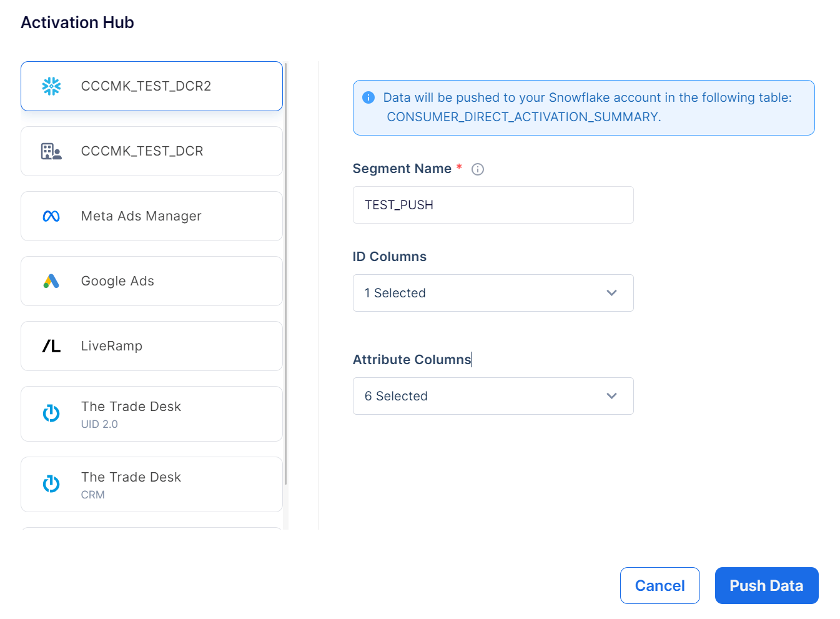
Task: Click the info icon beside Segment Name
Action: (x=478, y=169)
